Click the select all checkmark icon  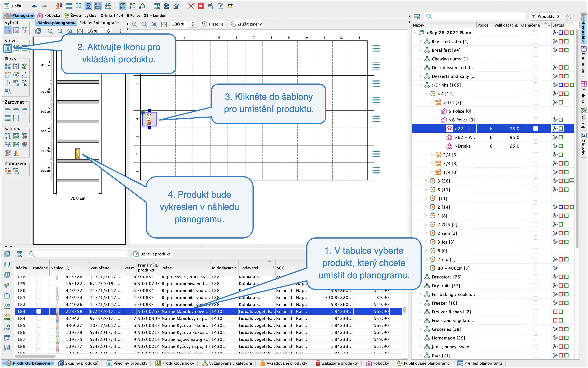pos(7,254)
